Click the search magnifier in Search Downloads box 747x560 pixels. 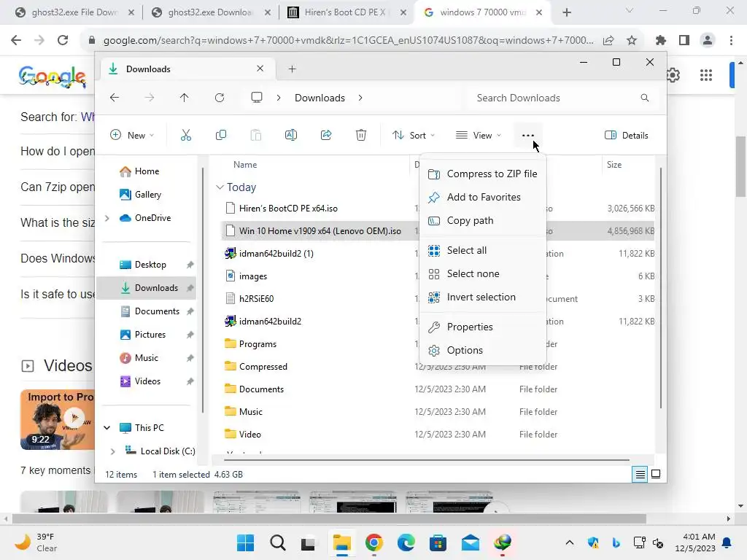645,98
